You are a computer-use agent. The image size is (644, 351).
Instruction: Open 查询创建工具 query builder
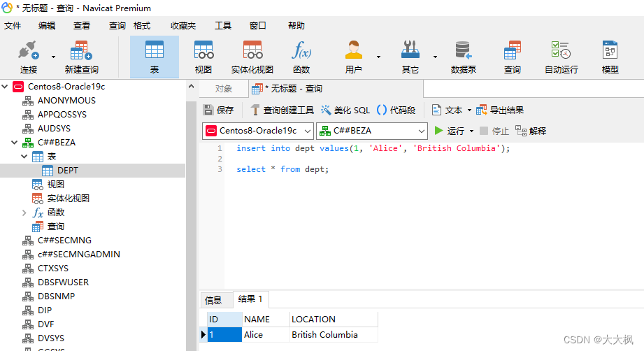coord(282,110)
